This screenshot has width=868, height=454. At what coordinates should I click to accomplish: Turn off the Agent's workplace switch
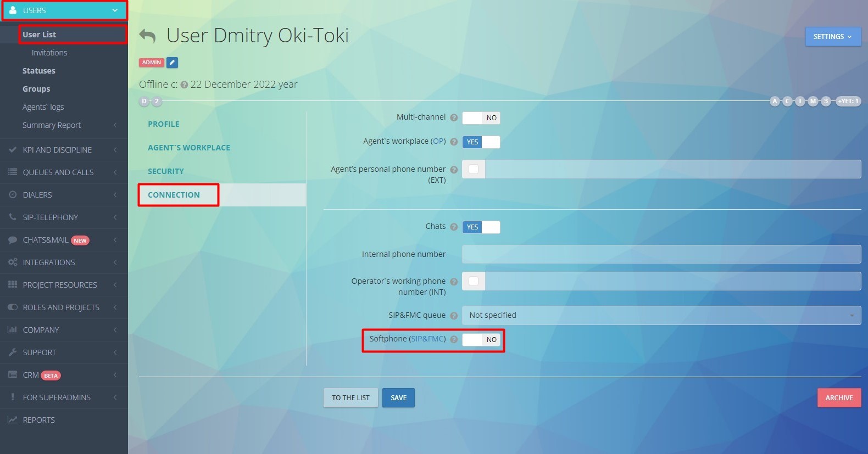coord(481,142)
